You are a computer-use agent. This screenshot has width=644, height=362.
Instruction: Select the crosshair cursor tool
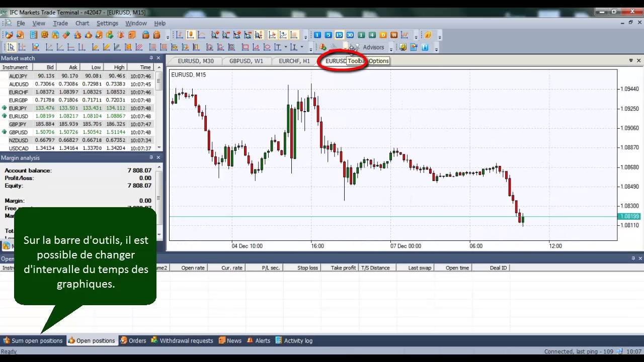tap(22, 47)
